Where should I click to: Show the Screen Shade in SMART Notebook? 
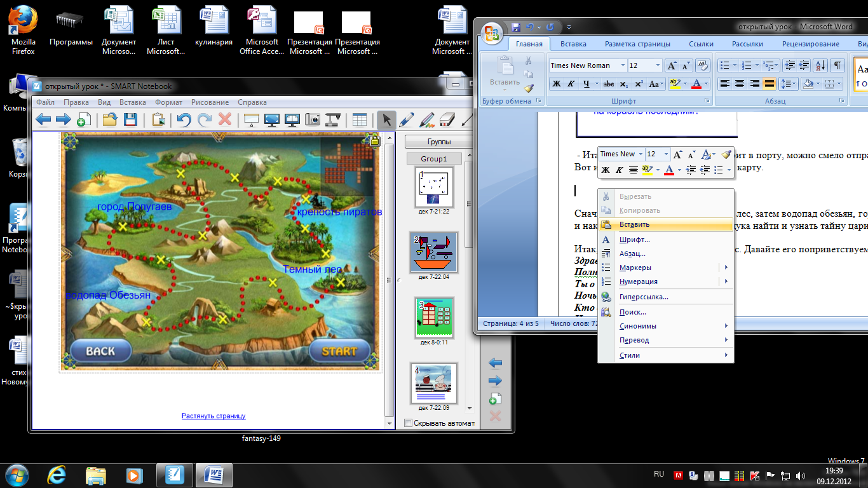252,119
